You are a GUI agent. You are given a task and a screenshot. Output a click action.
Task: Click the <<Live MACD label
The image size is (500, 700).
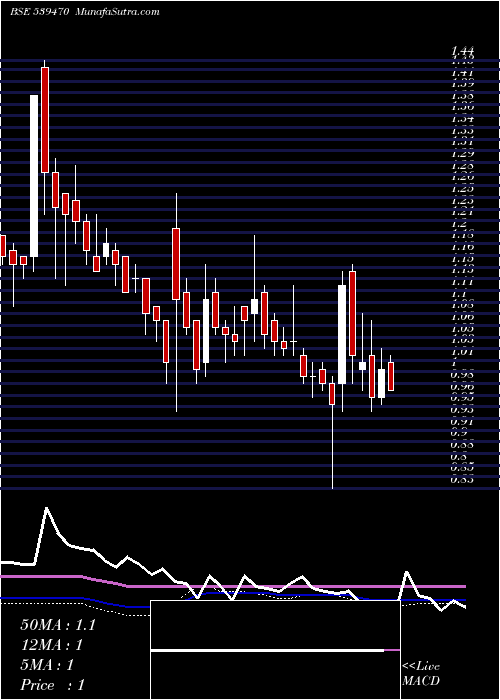pos(421,674)
